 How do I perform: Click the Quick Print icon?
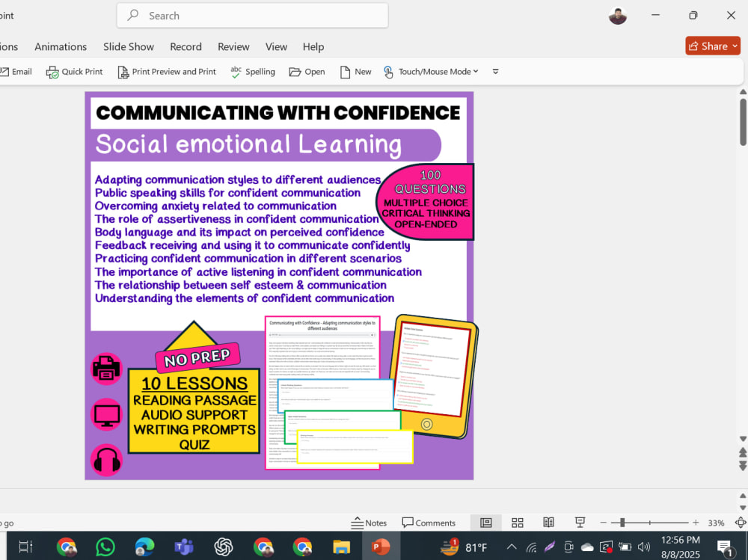[52, 72]
